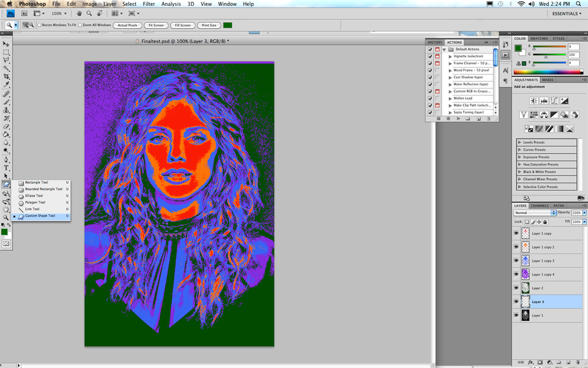The width and height of the screenshot is (588, 368).
Task: Open the Filter menu
Action: tap(149, 4)
